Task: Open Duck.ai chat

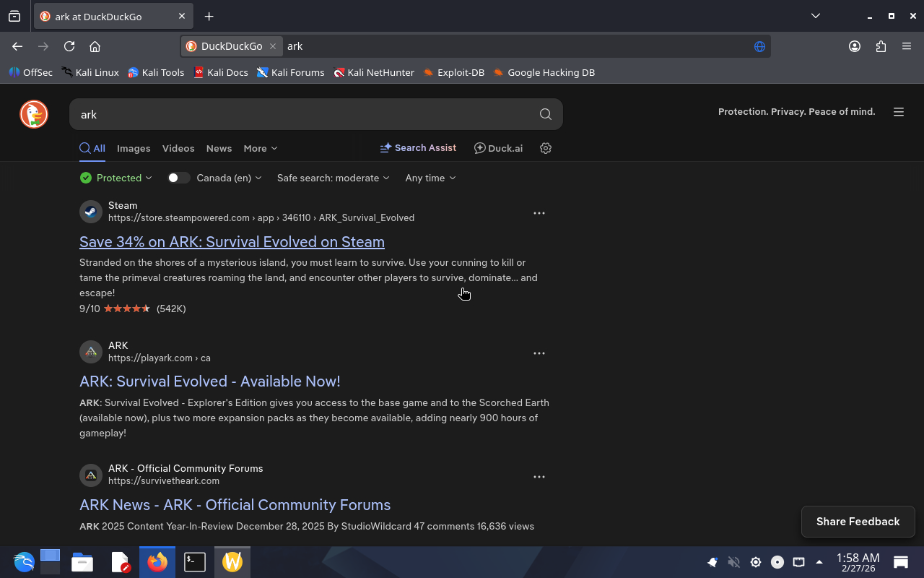Action: (x=498, y=148)
